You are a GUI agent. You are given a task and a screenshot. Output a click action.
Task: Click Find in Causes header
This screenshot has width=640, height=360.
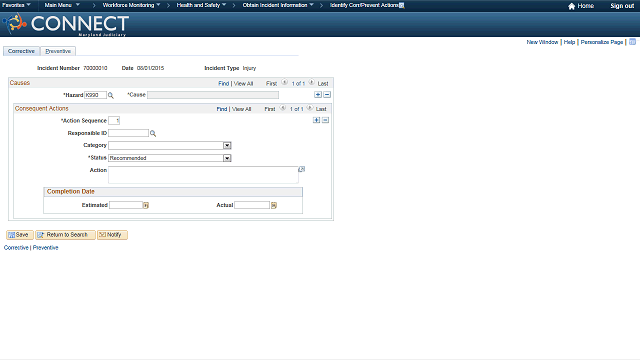point(224,84)
